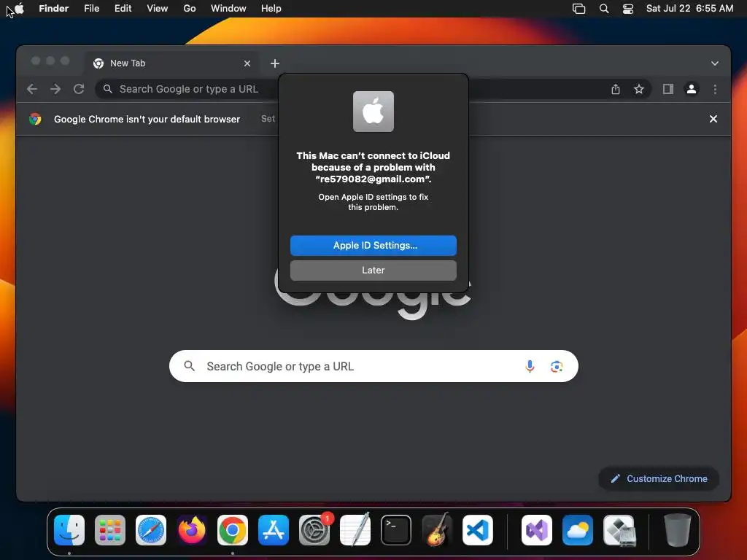The width and height of the screenshot is (747, 560).
Task: Open Launchpad from the Dock
Action: point(110,530)
